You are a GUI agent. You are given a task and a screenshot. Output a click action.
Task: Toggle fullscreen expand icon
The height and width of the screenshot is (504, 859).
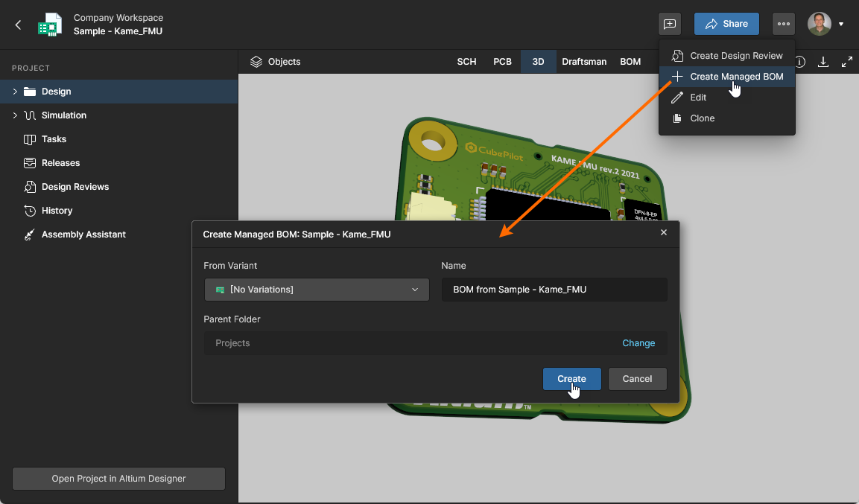[x=847, y=62]
